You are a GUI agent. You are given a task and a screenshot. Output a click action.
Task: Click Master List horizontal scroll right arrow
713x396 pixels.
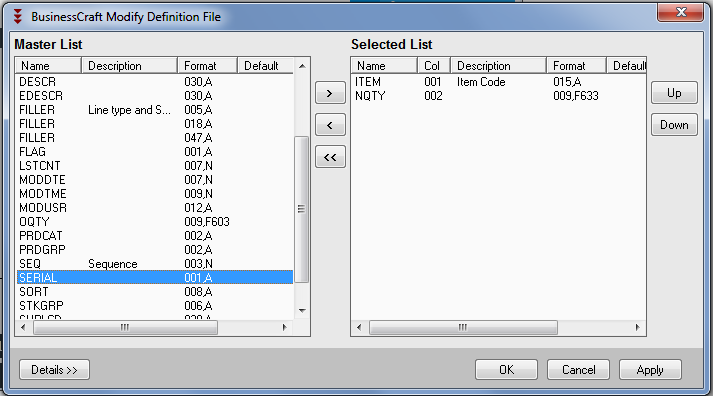point(285,327)
